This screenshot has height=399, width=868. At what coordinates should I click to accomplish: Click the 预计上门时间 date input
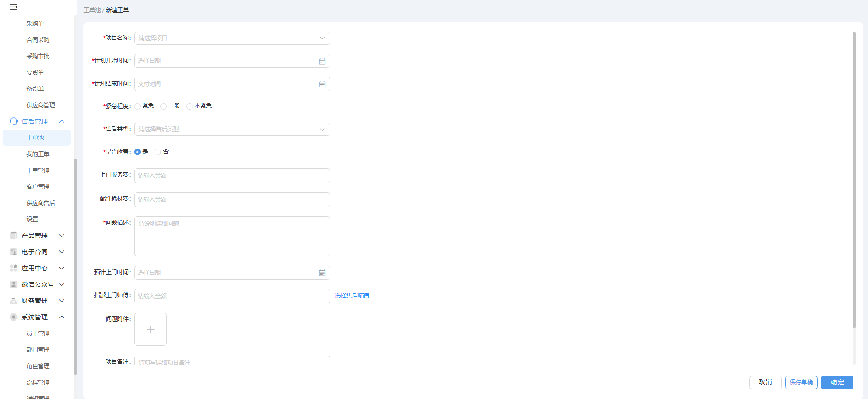pyautogui.click(x=232, y=273)
